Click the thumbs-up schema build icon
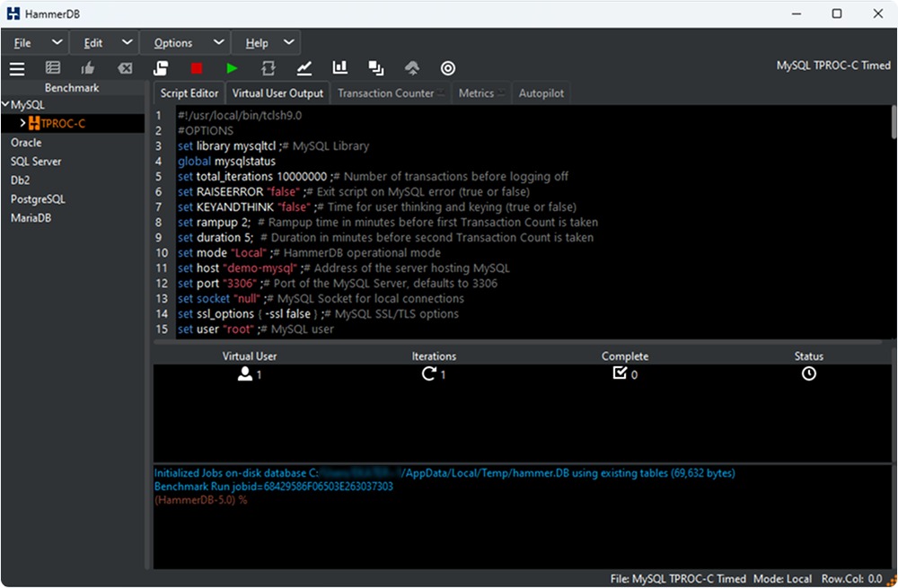 [x=88, y=69]
